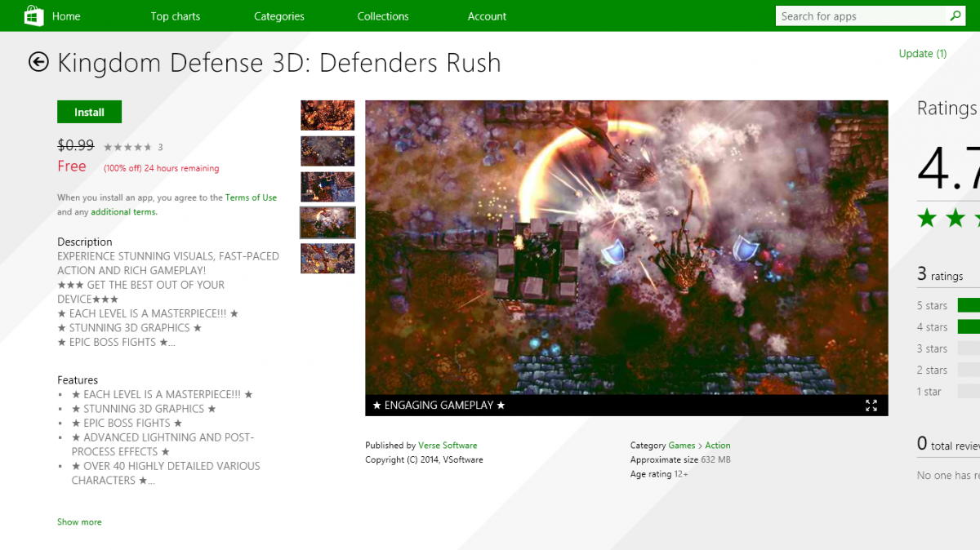Open the Action subcategory link

pyautogui.click(x=718, y=446)
